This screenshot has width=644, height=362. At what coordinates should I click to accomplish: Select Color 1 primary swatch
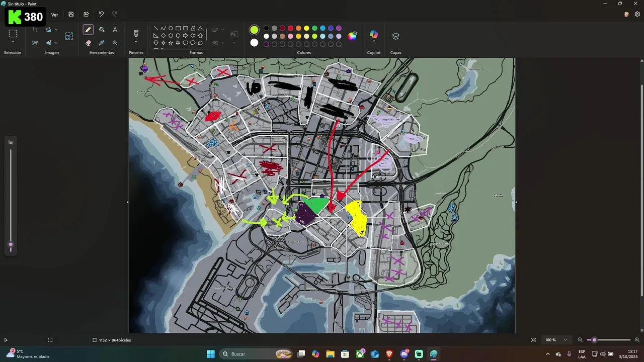254,30
